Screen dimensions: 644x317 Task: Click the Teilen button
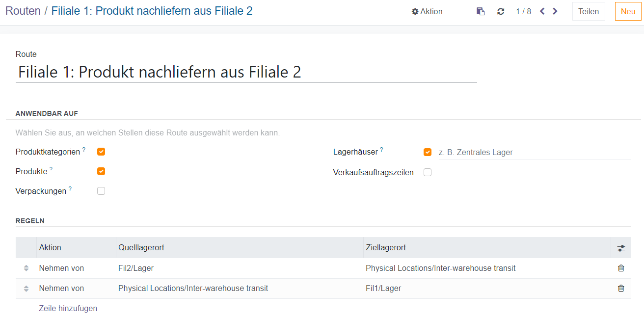[589, 11]
